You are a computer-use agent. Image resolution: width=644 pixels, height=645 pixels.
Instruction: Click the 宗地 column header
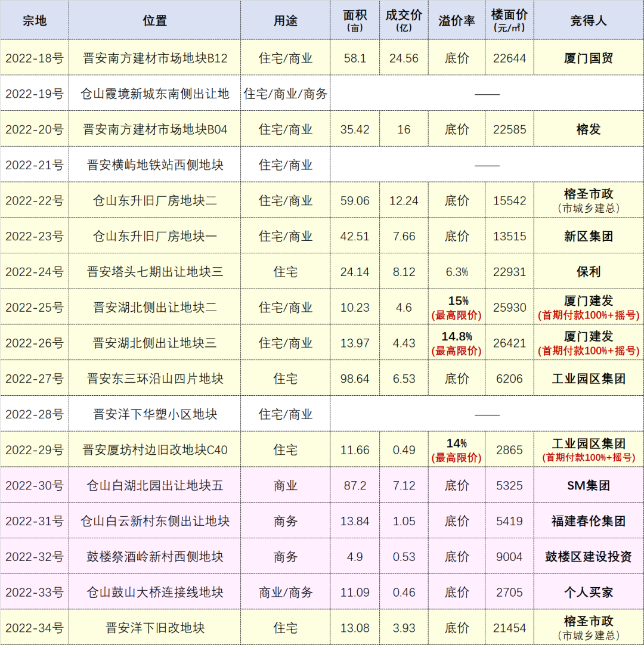[x=35, y=20]
